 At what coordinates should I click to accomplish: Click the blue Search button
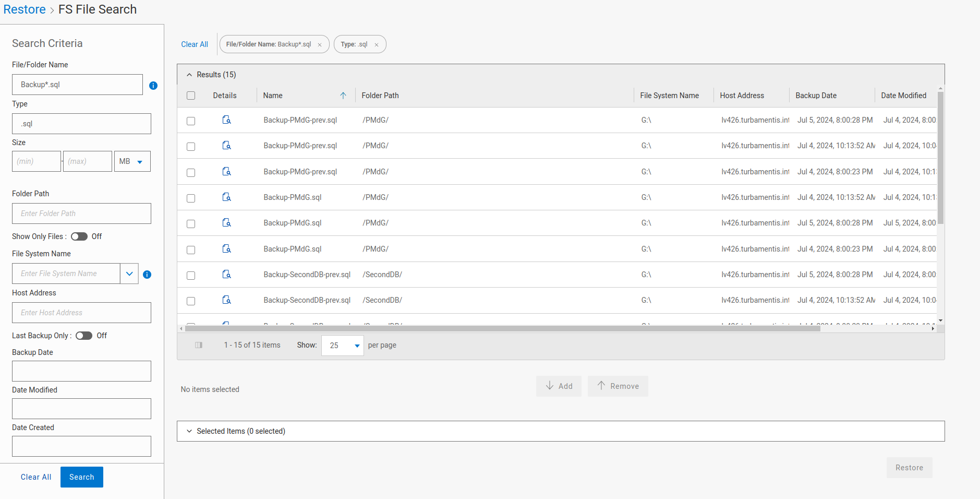(x=82, y=477)
